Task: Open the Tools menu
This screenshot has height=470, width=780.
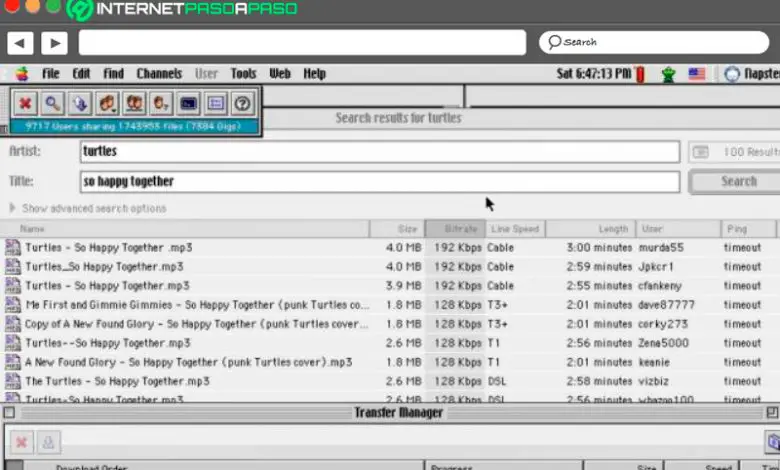Action: (x=243, y=74)
